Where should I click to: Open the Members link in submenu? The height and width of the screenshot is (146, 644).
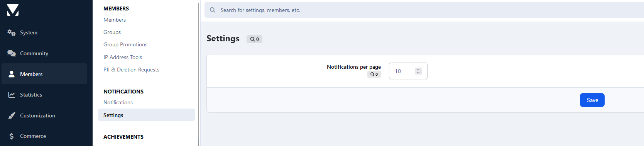[x=115, y=20]
